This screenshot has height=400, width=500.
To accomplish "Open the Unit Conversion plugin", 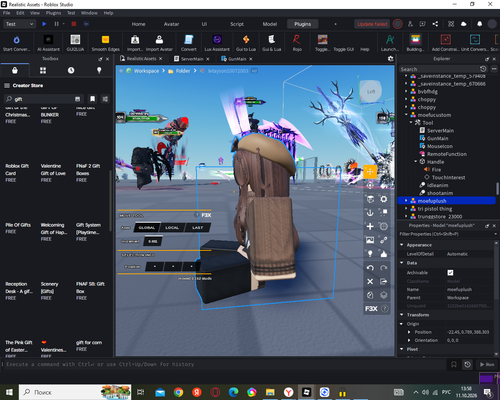I will (x=475, y=43).
